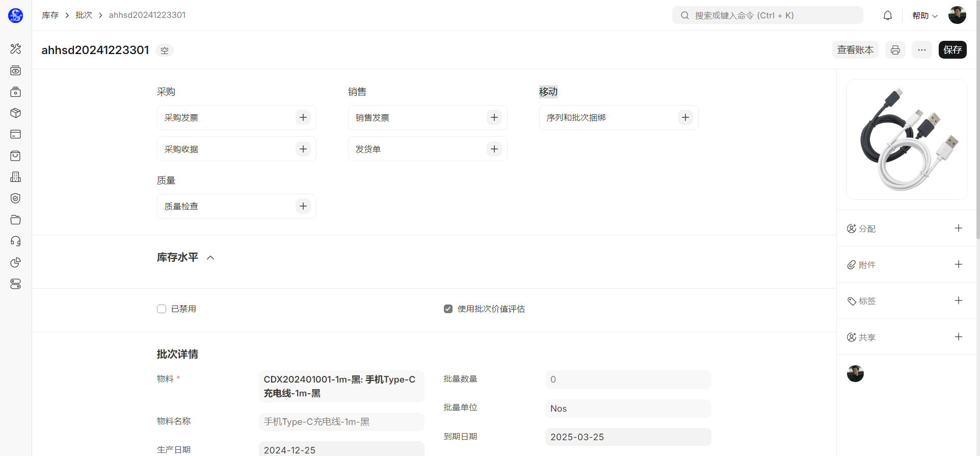Add a tag with 标签 plus

959,300
